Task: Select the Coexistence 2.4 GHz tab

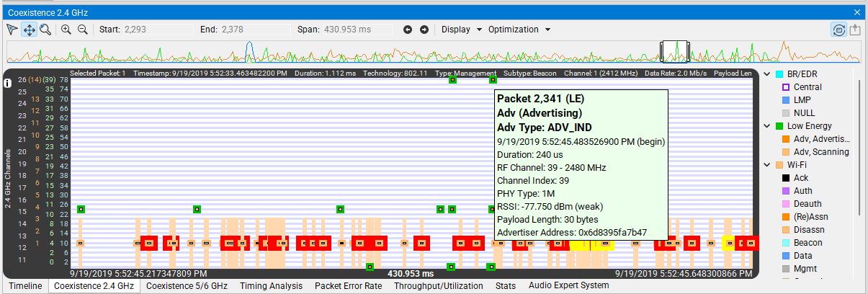Action: [x=94, y=286]
